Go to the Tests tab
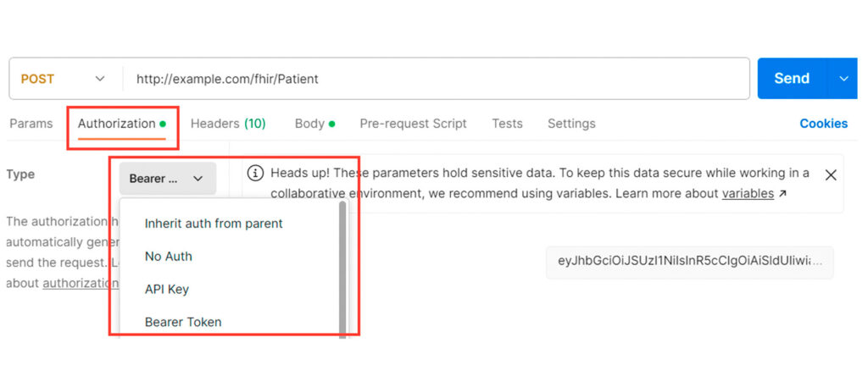Screen dimensions: 868x387 point(507,124)
